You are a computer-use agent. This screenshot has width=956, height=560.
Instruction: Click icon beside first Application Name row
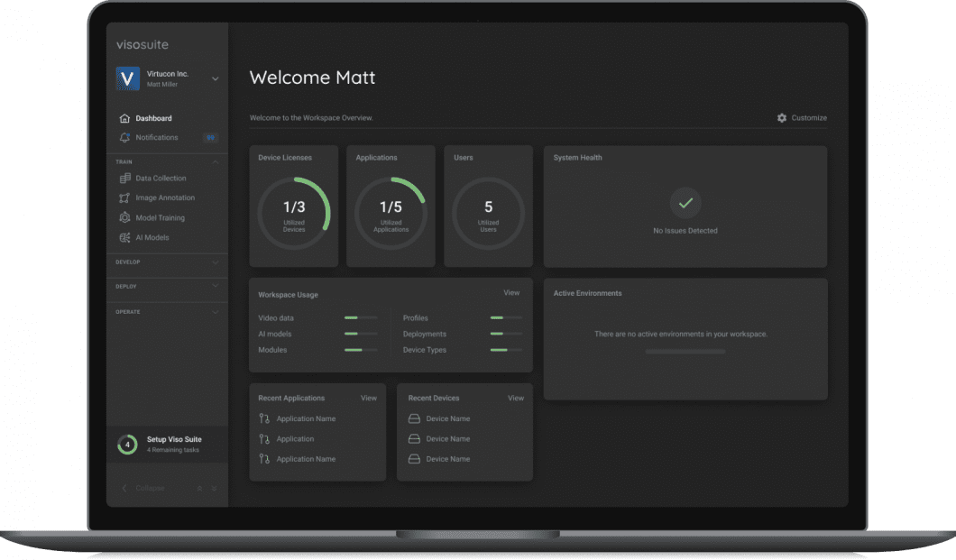tap(264, 418)
